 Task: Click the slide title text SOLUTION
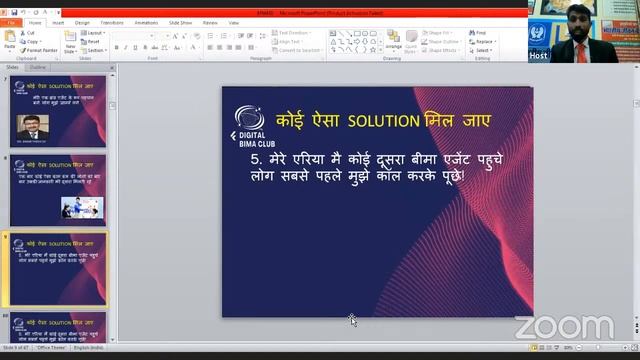tap(384, 121)
